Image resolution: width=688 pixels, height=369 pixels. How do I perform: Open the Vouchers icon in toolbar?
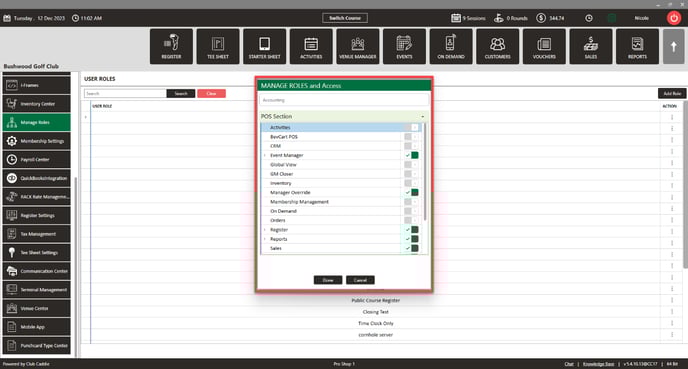pyautogui.click(x=544, y=47)
